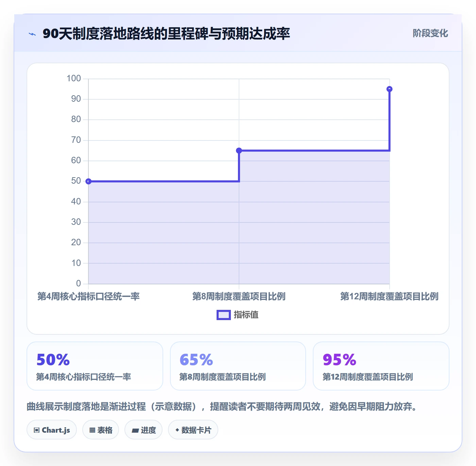Viewport: 476px width, 466px height.
Task: Select the data point at value 95
Action: click(x=390, y=89)
